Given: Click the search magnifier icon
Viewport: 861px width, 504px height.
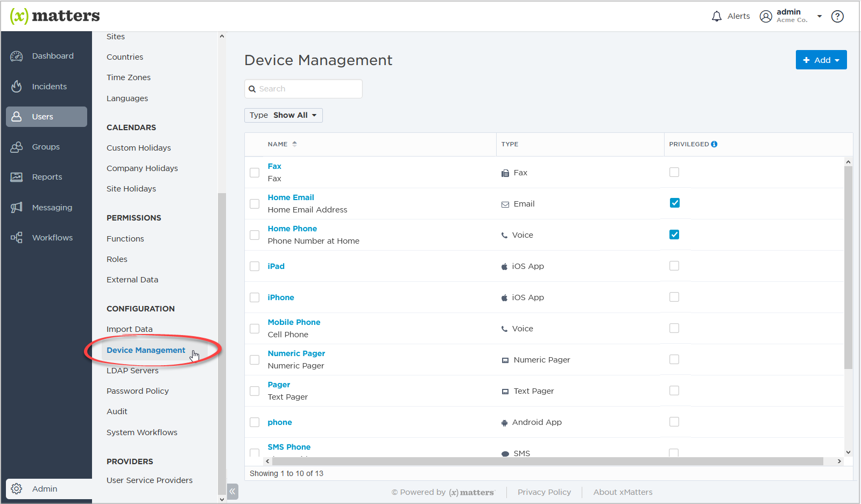Looking at the screenshot, I should pos(252,89).
